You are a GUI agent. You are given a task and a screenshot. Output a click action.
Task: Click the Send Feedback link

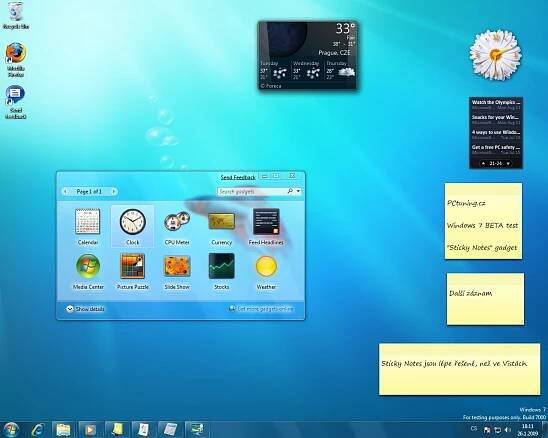coord(238,178)
